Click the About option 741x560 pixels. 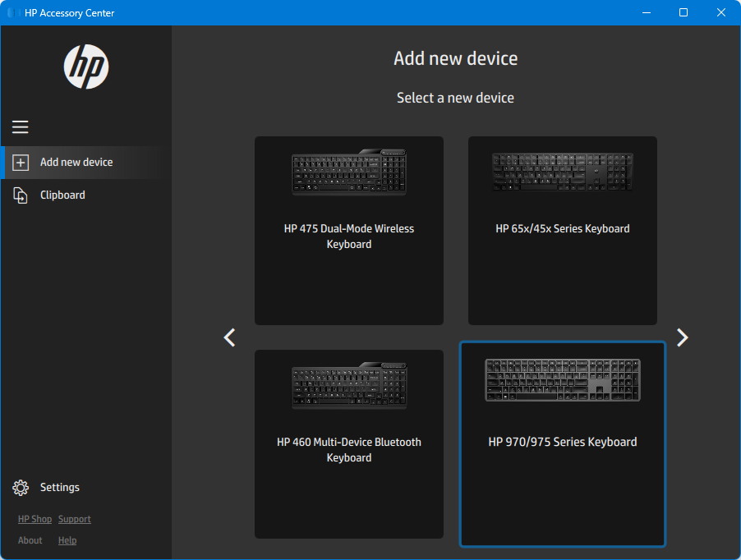[x=30, y=539]
